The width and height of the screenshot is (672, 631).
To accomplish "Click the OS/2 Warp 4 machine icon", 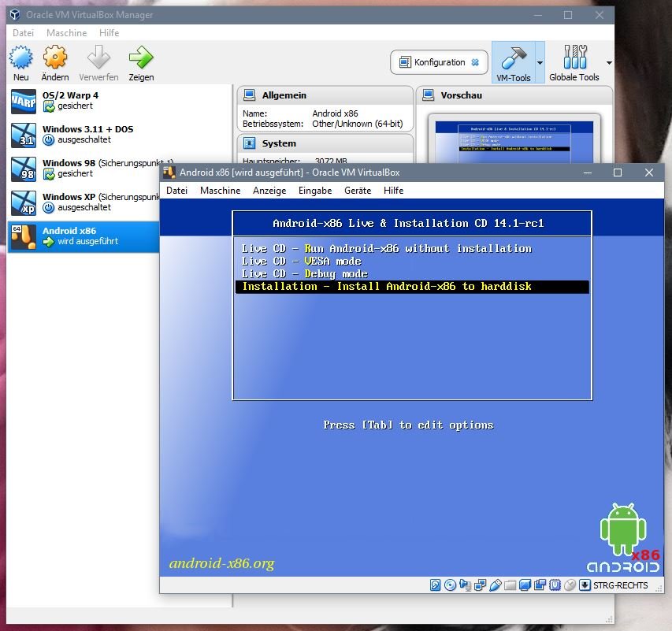I will (24, 102).
